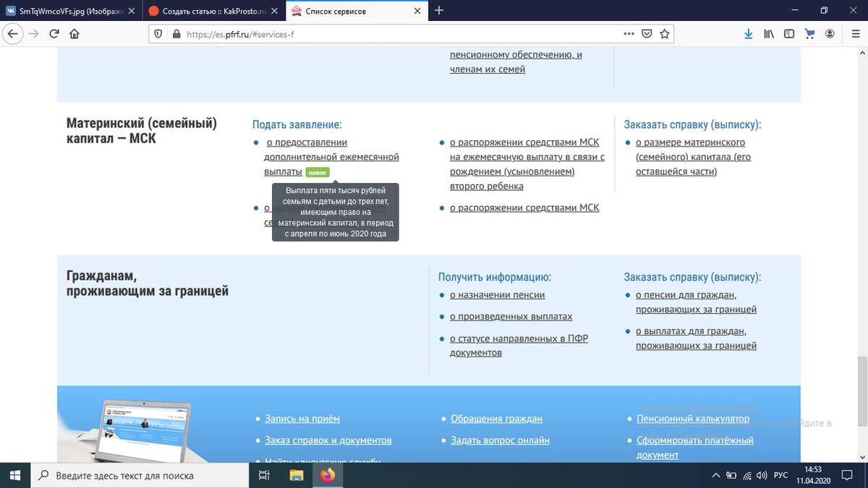Click the Подать заявление: heading

pos(297,124)
